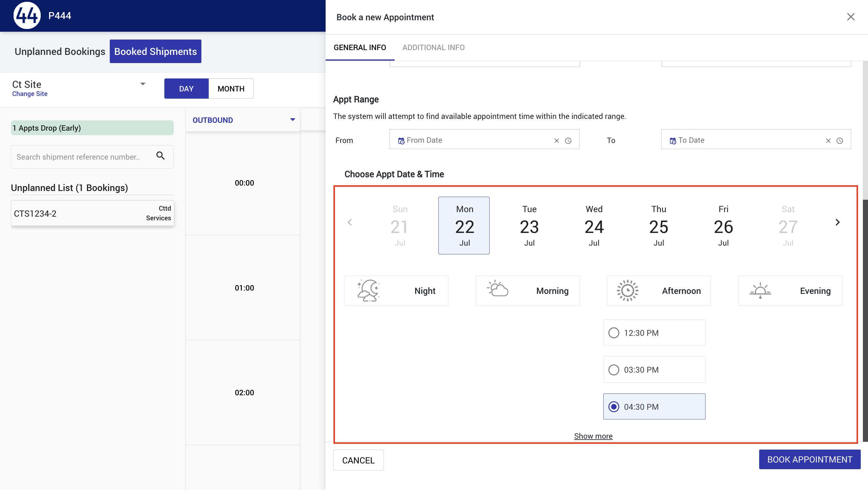The width and height of the screenshot is (868, 490).
Task: Select Sat 27 Jul date
Action: [x=788, y=225]
